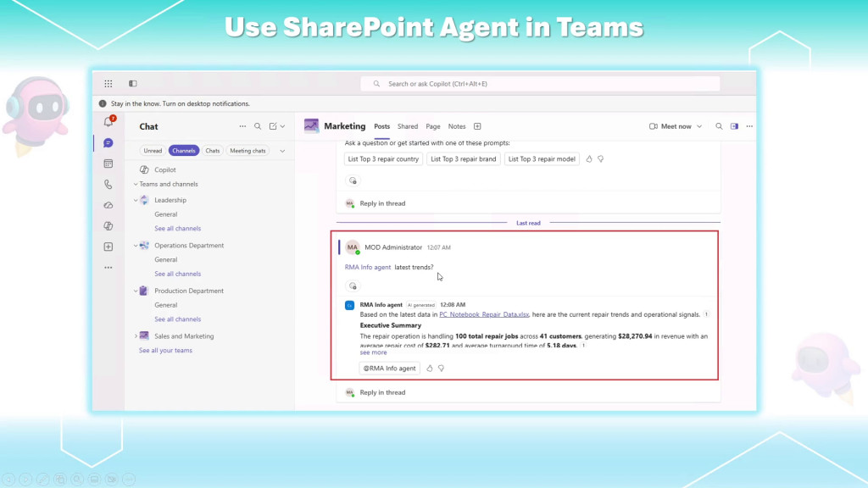
Task: Toggle the Channels filter chip
Action: pos(184,151)
